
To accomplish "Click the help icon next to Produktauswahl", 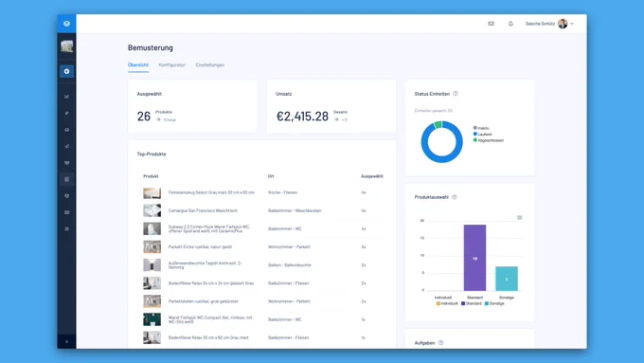I will pos(455,197).
